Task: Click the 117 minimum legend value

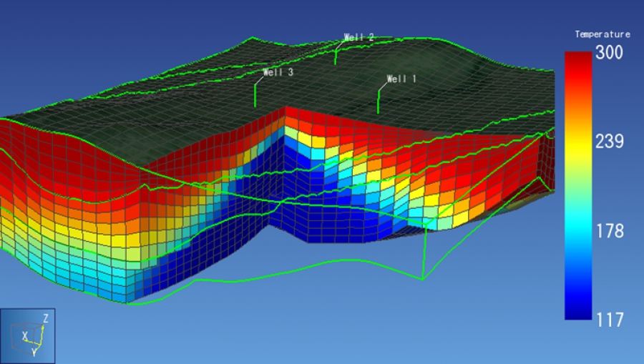Action: pos(610,320)
